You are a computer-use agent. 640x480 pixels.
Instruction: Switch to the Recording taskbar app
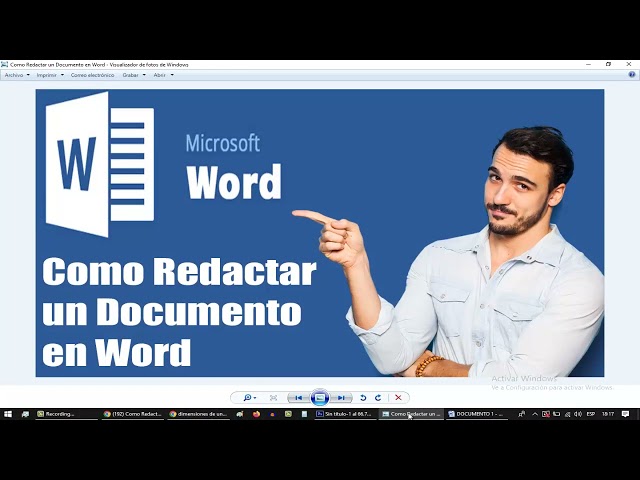point(66,414)
